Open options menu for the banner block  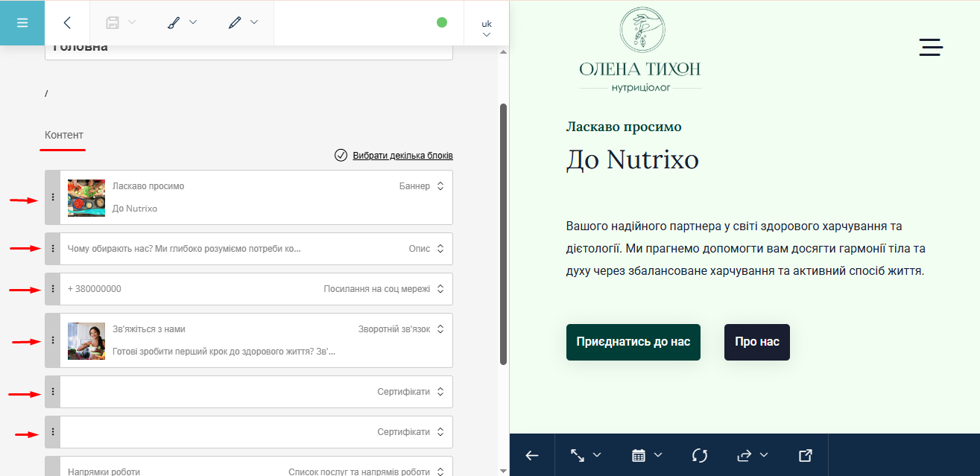tap(53, 197)
